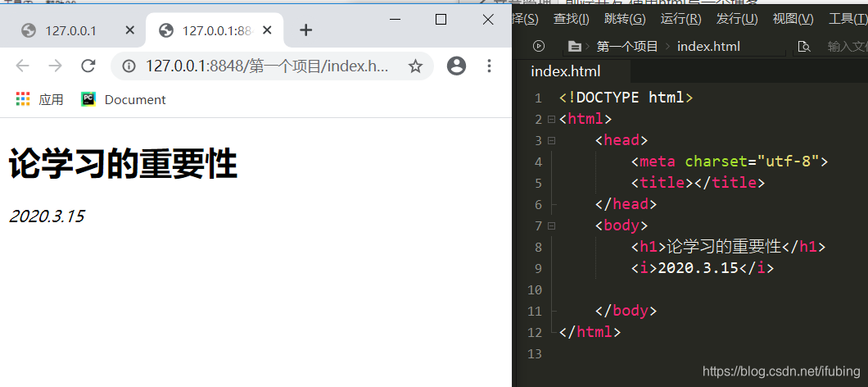This screenshot has height=387, width=868.
Task: Open Chrome three-dot menu
Action: 489,66
